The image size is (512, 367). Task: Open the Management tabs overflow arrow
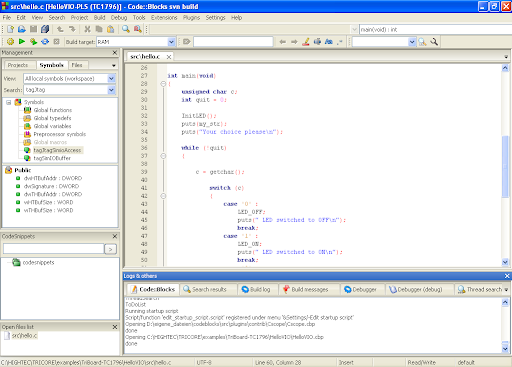[x=114, y=65]
